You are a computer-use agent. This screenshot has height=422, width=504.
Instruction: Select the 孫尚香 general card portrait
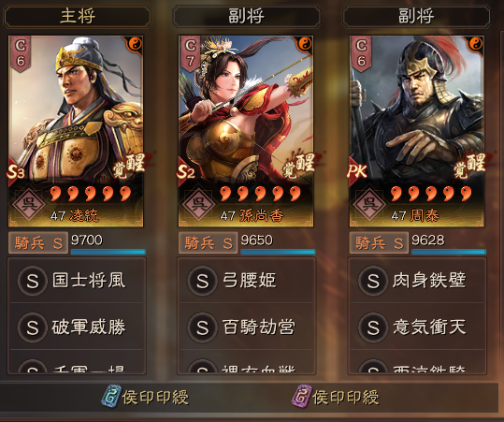[x=246, y=131]
